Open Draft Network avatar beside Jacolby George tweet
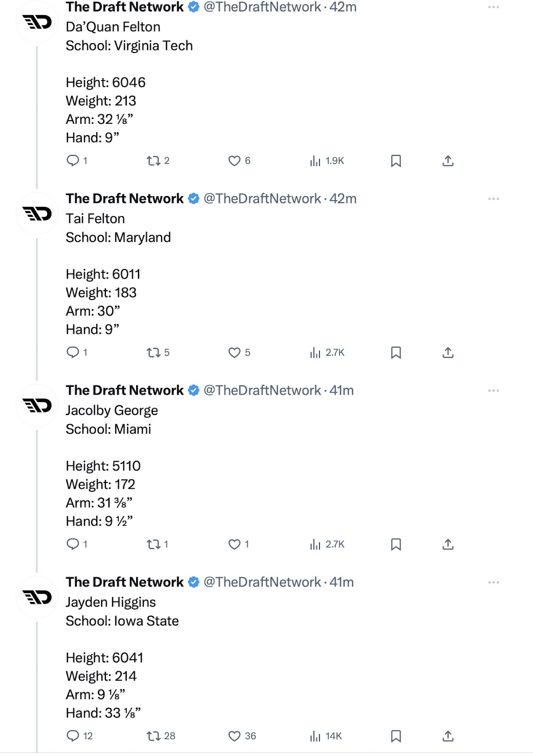 [x=37, y=406]
